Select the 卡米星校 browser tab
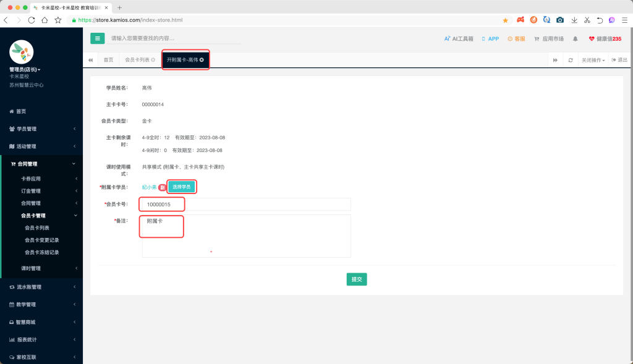 (x=72, y=7)
